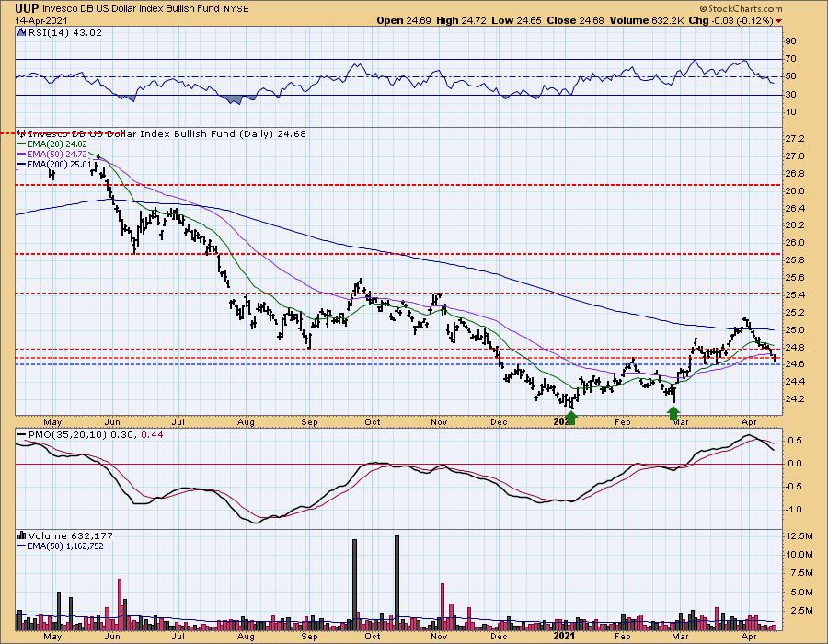
Task: Click the Open 24.69 value
Action: 404,20
